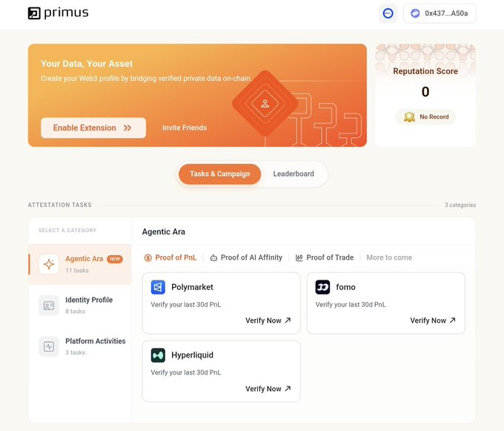Click Verify Now on Polymarket card
Image resolution: width=504 pixels, height=431 pixels.
pos(268,320)
